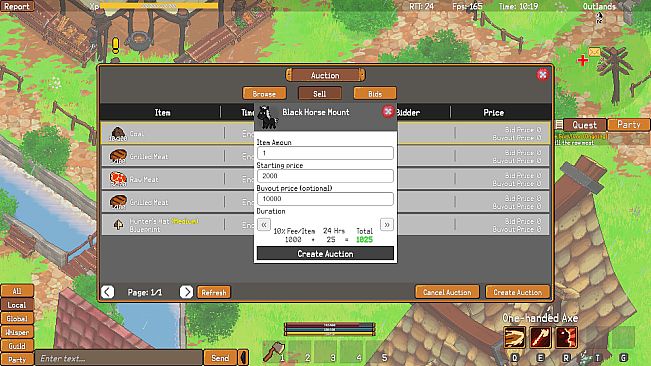Click the yellow exclamation quest marker
The image size is (651, 366).
tap(115, 46)
